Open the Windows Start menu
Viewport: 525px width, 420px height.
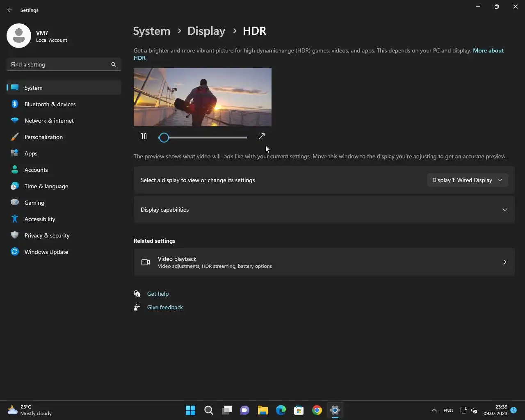click(191, 410)
